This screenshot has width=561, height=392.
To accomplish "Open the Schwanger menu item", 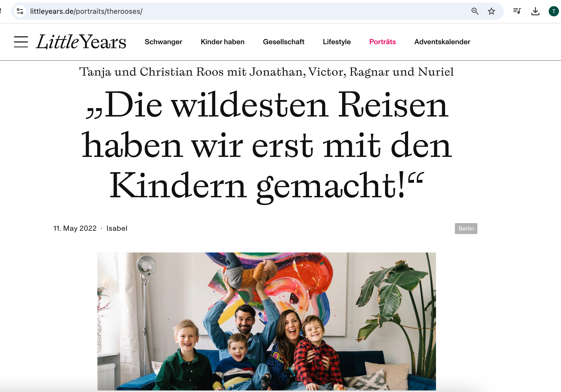I will [x=163, y=42].
